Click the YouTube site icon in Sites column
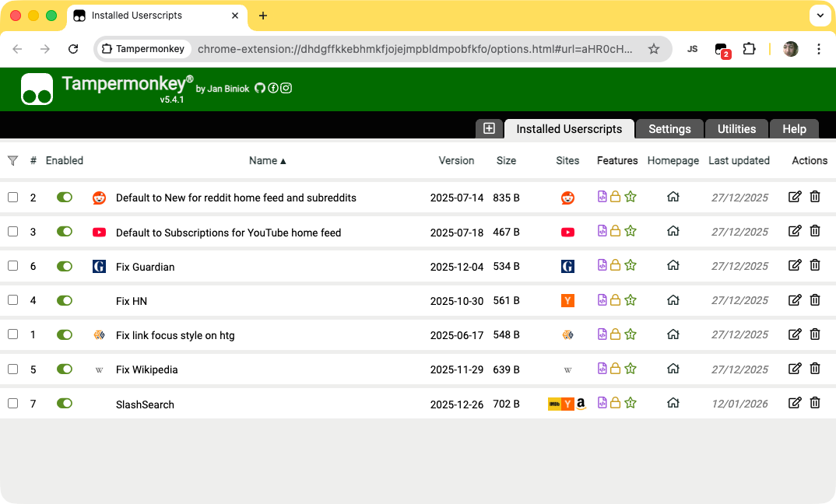The image size is (836, 504). (x=567, y=232)
